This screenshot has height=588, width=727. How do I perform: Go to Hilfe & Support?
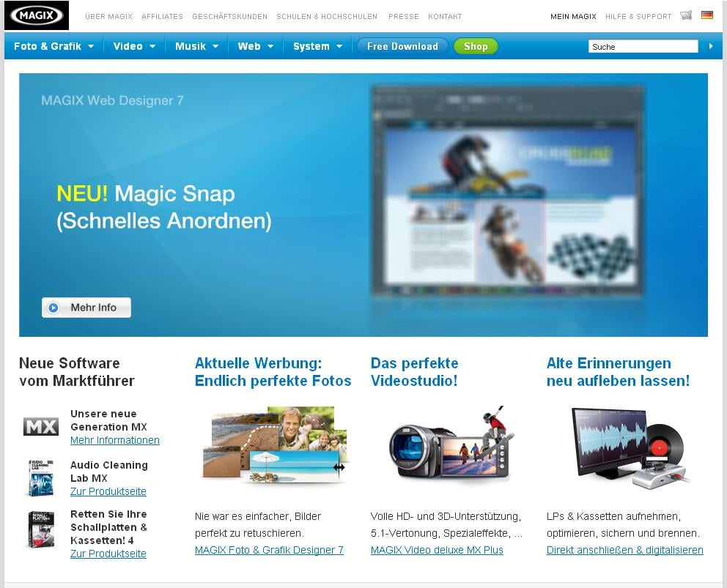pos(638,16)
